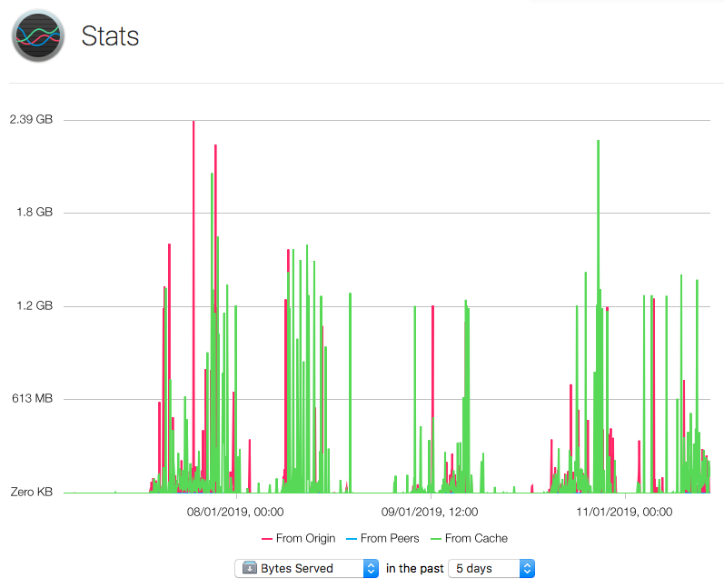Click the 1.2 GB axis label
The image size is (724, 588).
point(35,305)
